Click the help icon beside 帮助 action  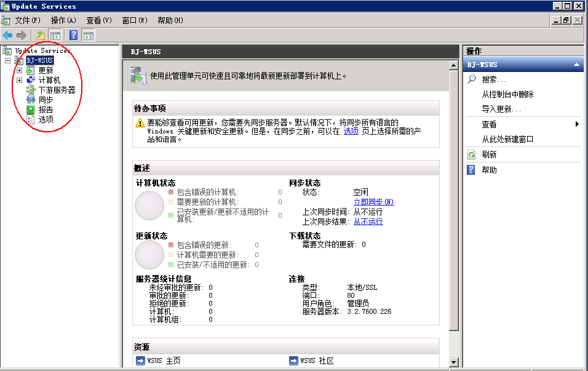pos(471,170)
